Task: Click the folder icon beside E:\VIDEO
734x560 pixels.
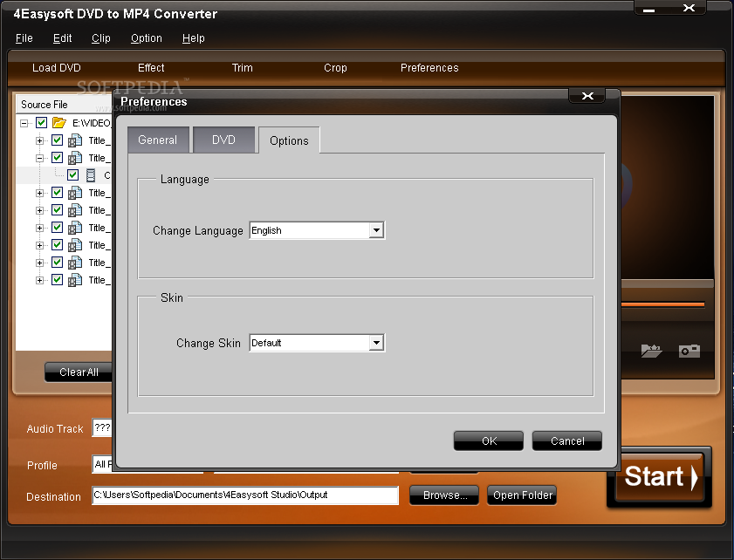Action: click(x=59, y=123)
